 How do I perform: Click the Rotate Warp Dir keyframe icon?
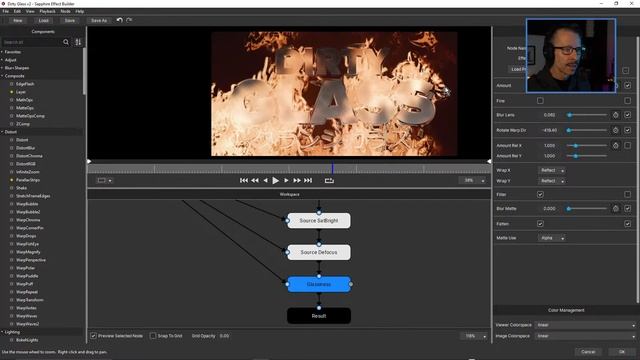[x=616, y=130]
